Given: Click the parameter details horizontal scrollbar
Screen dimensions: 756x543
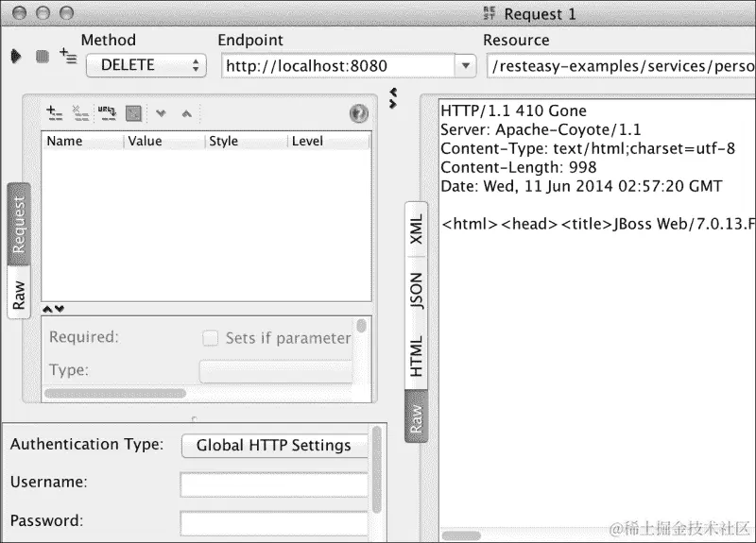Looking at the screenshot, I should click(x=115, y=393).
